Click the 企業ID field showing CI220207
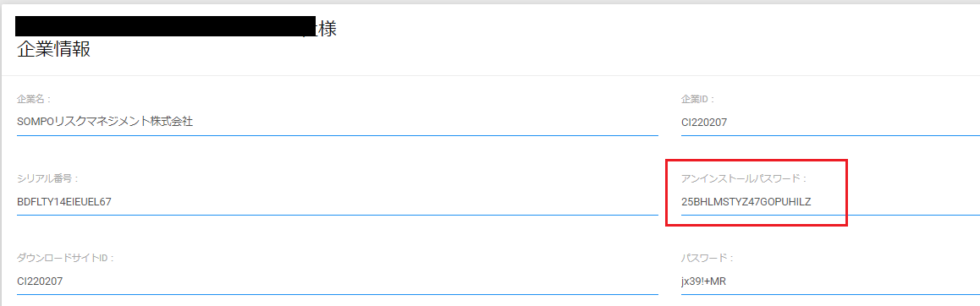The width and height of the screenshot is (980, 306). pyautogui.click(x=830, y=123)
